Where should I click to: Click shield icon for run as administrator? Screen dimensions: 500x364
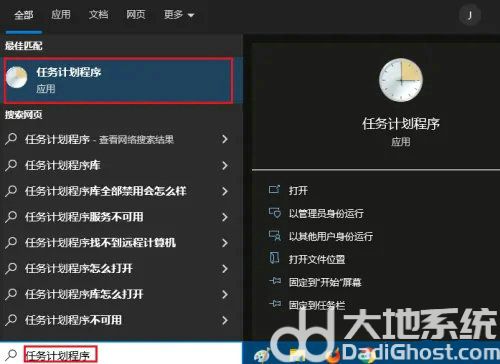(275, 213)
